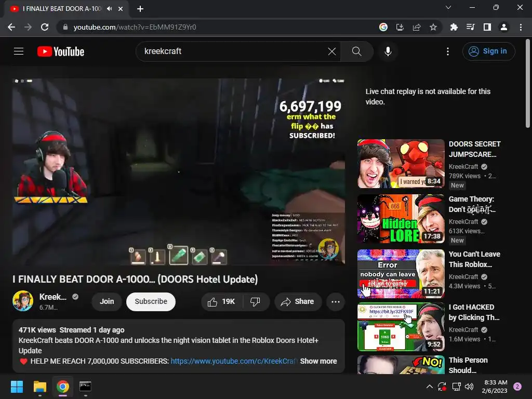Open the tab search chevron dropdown
This screenshot has width=532, height=399.
point(448,7)
